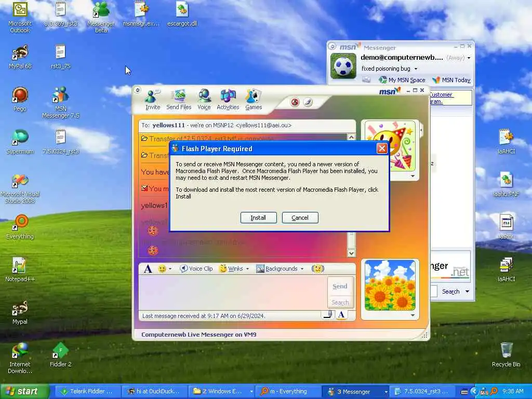Screen dimensions: 532x399
Task: Switch to handwriting input mode
Action: click(328, 315)
